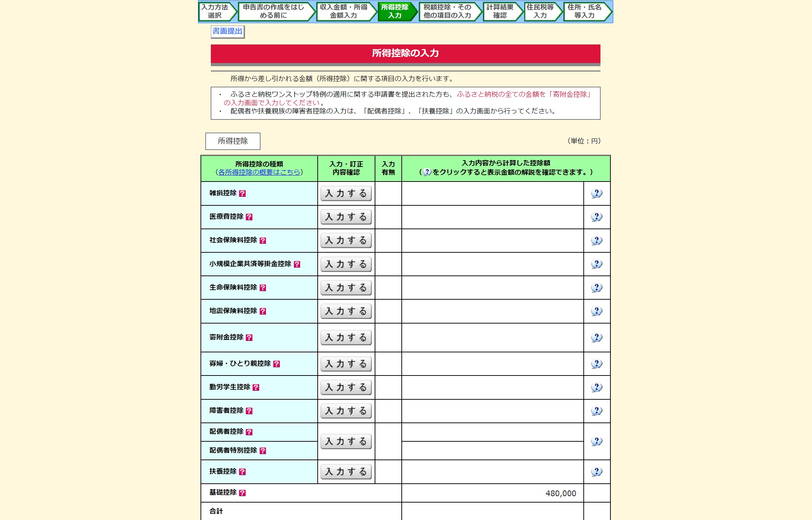Click blue explanation bubble in 生命保険料控除 row
Viewport: 812px width, 520px height.
597,287
